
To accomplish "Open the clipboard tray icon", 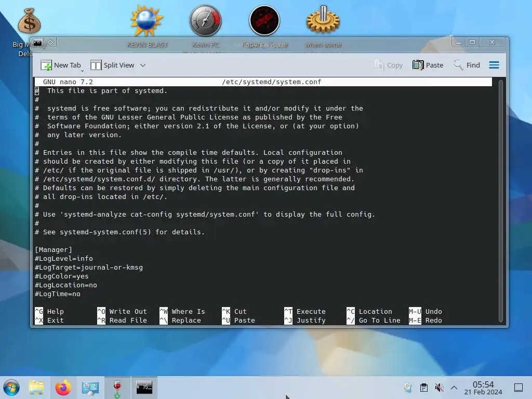I will (424, 388).
